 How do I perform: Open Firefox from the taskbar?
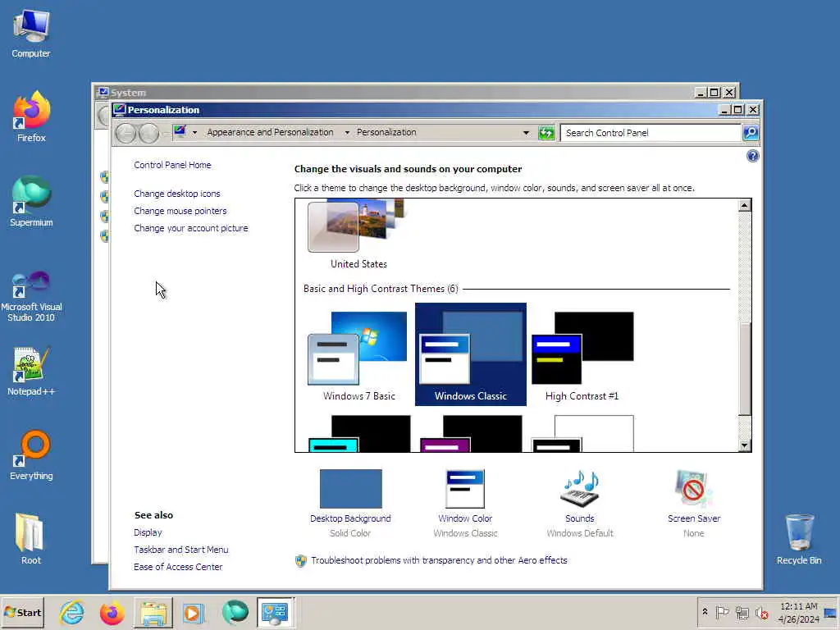112,612
